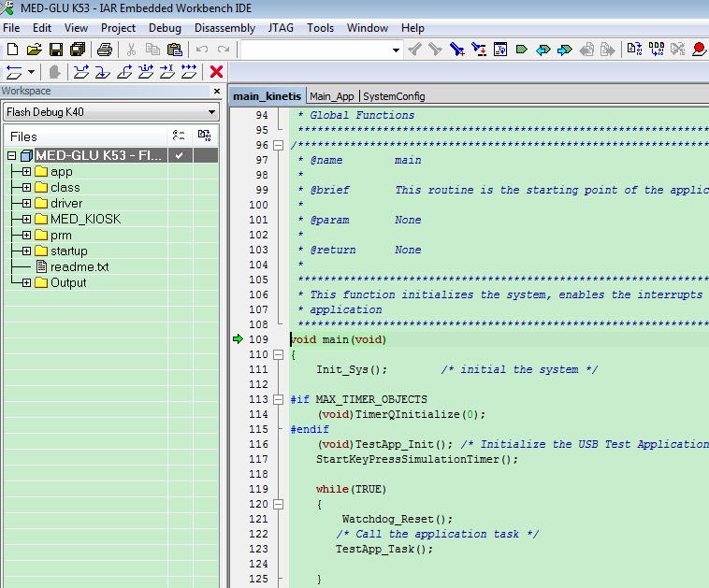709x588 pixels.
Task: Click the Toggle Bookmark green flag icon
Action: pyautogui.click(x=521, y=50)
